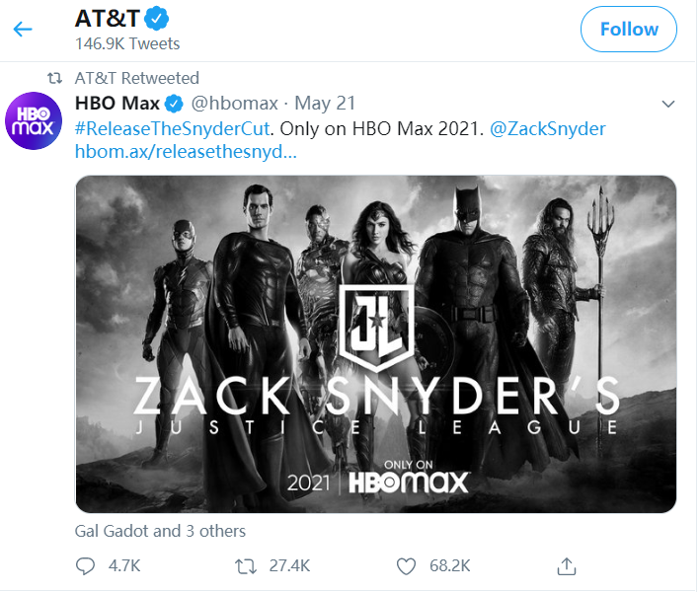Click the back arrow icon

point(23,30)
